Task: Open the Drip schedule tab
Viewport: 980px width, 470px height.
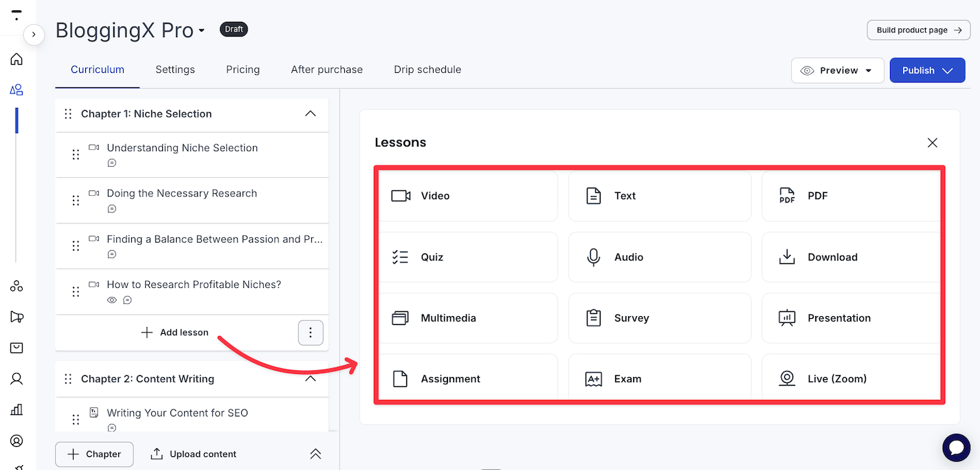Action: (427, 69)
